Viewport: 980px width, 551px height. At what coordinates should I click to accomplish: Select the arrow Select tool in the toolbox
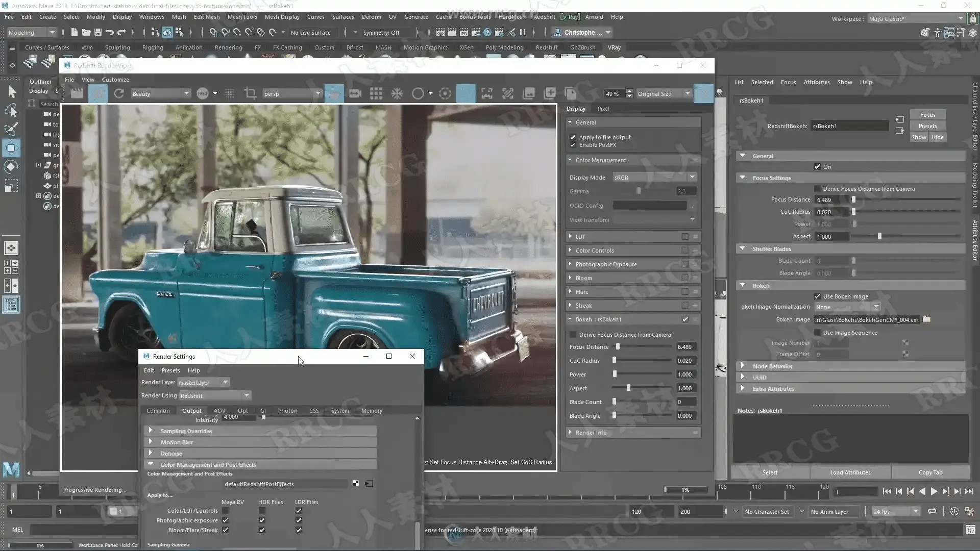point(12,91)
